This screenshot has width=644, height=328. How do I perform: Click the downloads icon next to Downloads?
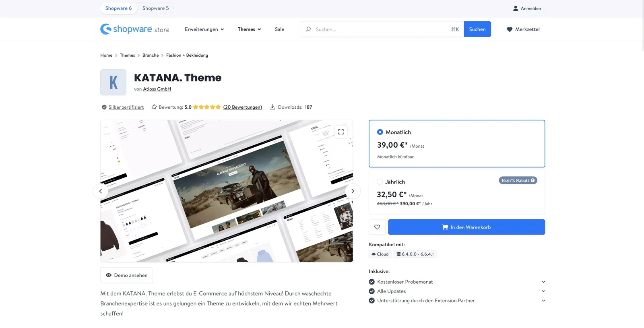click(272, 107)
